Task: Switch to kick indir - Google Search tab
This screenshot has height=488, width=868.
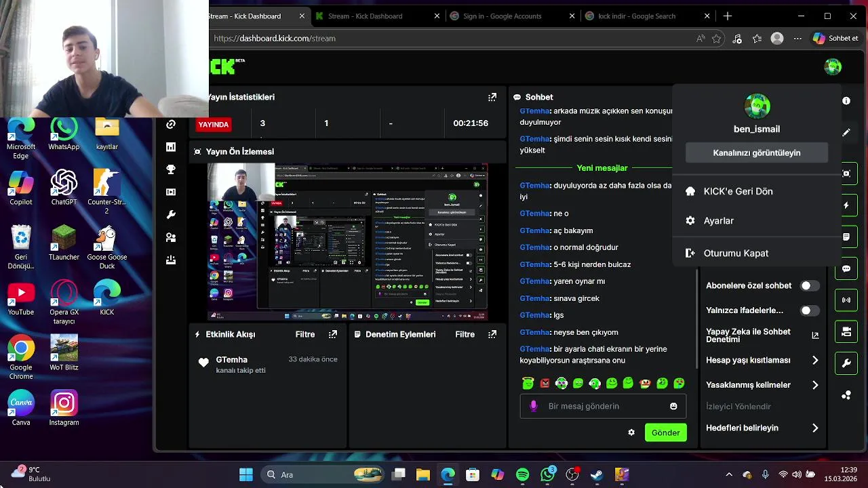Action: tap(648, 16)
